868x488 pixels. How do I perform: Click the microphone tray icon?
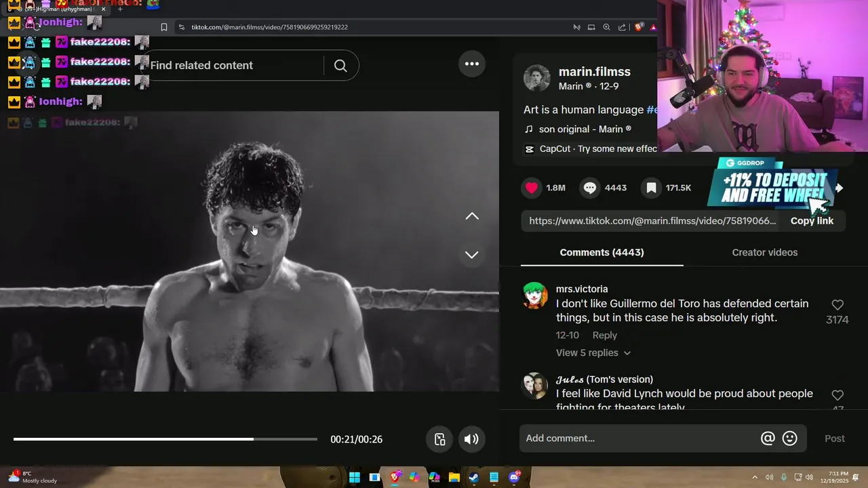[784, 477]
